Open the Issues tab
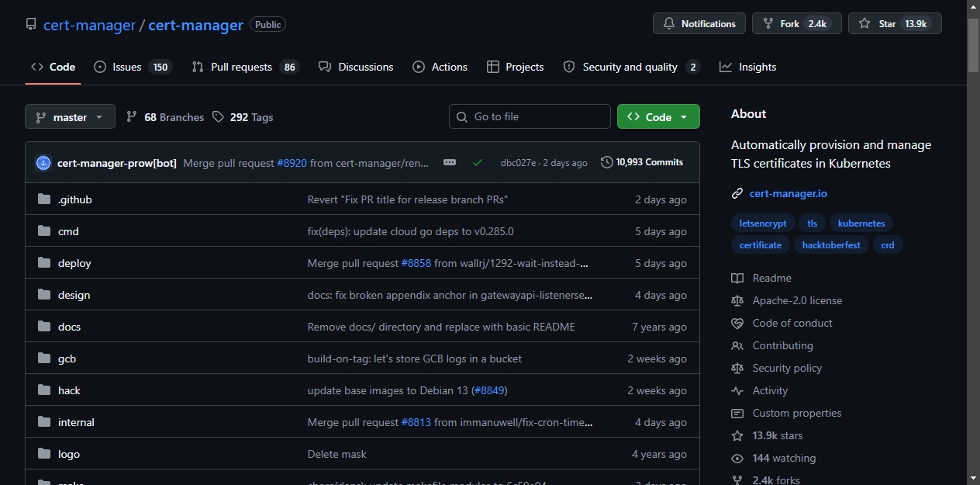The height and width of the screenshot is (485, 980). point(132,67)
